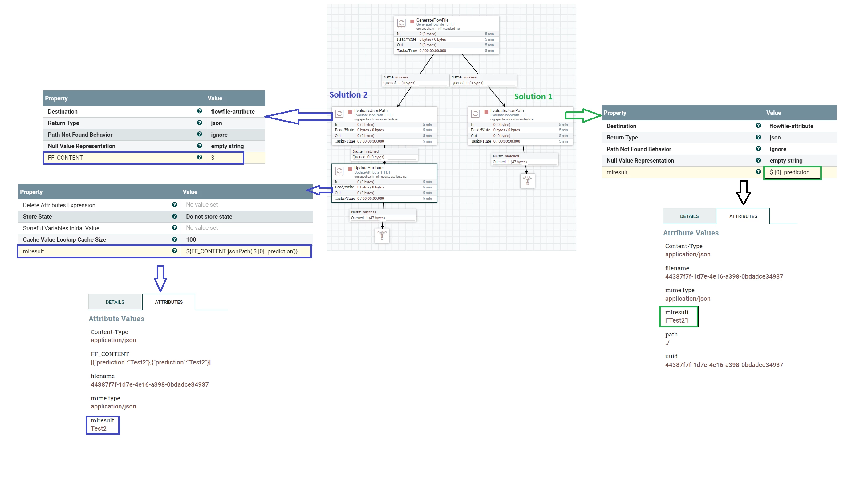Click the funnel below Solution 1 matched queue
Viewport: 868px width, 478px height.
coord(528,181)
